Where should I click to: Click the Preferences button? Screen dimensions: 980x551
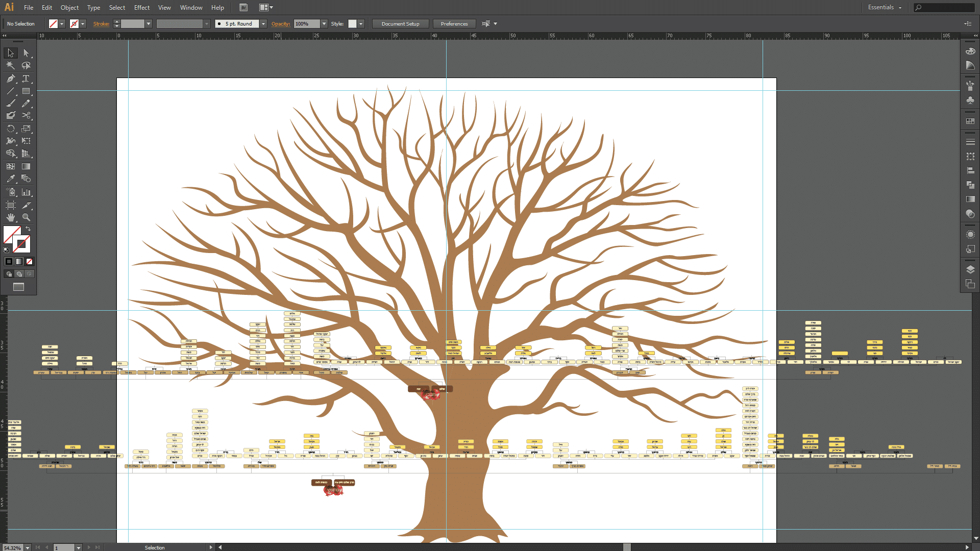click(454, 24)
